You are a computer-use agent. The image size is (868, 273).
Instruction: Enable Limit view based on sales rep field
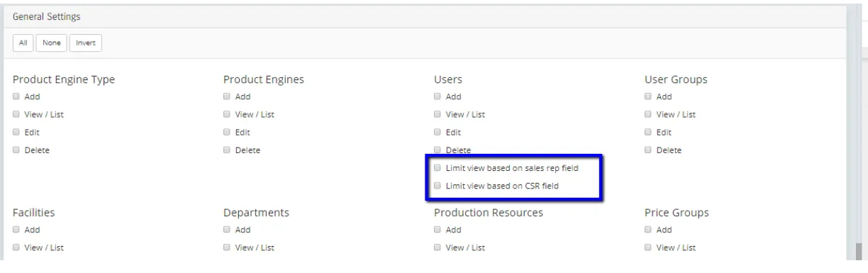(x=438, y=168)
